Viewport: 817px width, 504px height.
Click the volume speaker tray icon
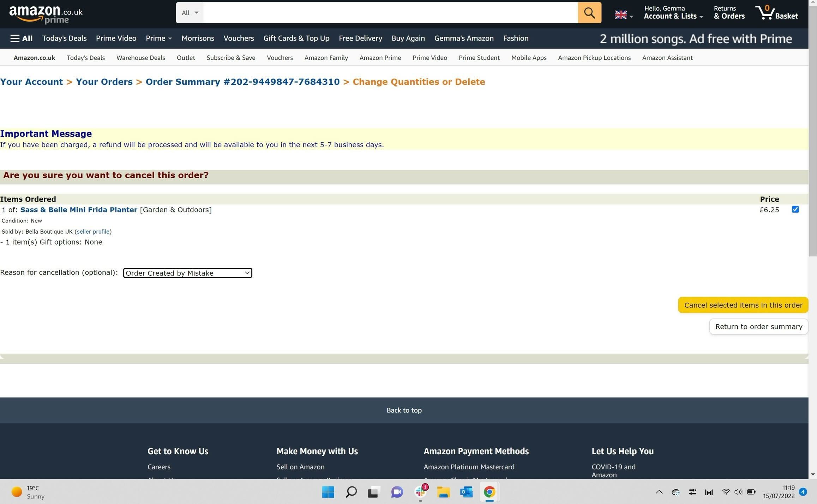(738, 492)
